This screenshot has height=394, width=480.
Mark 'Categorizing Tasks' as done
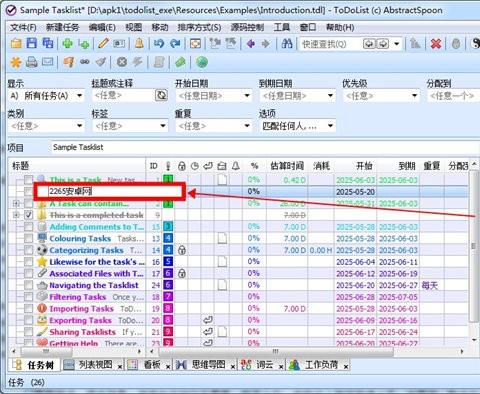click(x=29, y=250)
